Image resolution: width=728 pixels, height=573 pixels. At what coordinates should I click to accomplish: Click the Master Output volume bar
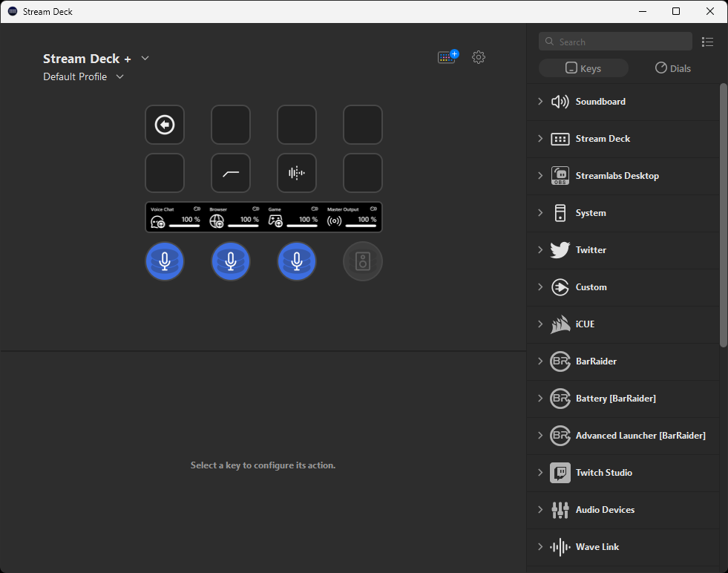(361, 226)
